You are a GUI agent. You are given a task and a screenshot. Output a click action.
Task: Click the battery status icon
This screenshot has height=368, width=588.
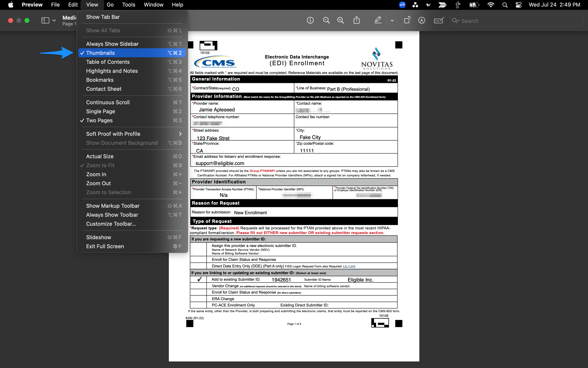[x=474, y=5]
